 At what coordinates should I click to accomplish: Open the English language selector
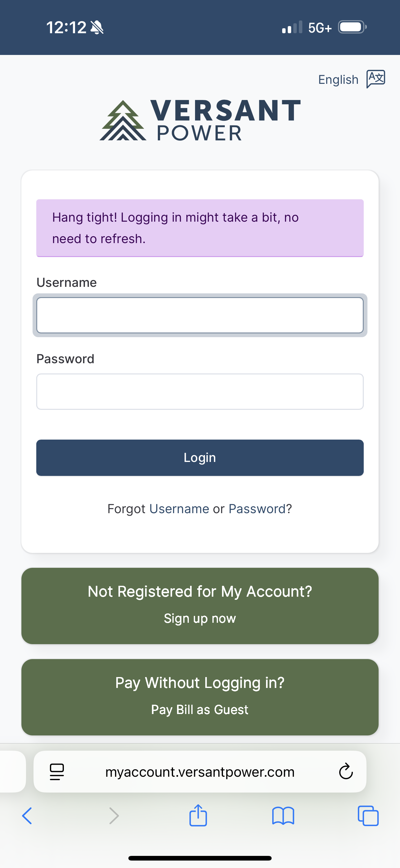338,80
